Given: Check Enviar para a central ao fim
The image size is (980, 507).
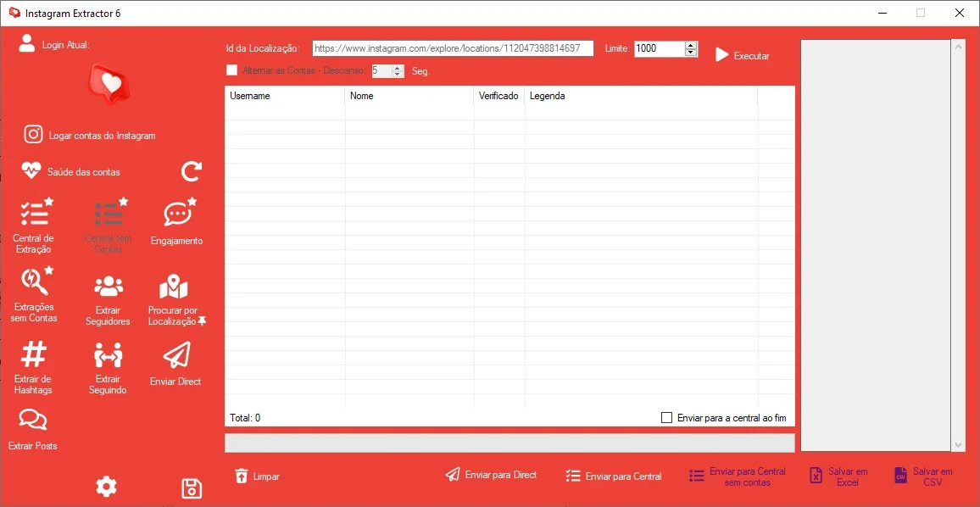Looking at the screenshot, I should click(x=667, y=418).
